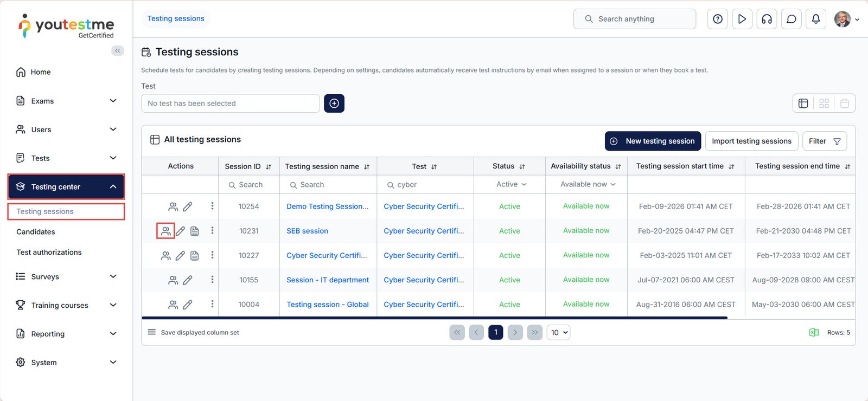Screen dimensions: 868x401
Task: Click the candidates icon for SEB session
Action: click(x=165, y=231)
